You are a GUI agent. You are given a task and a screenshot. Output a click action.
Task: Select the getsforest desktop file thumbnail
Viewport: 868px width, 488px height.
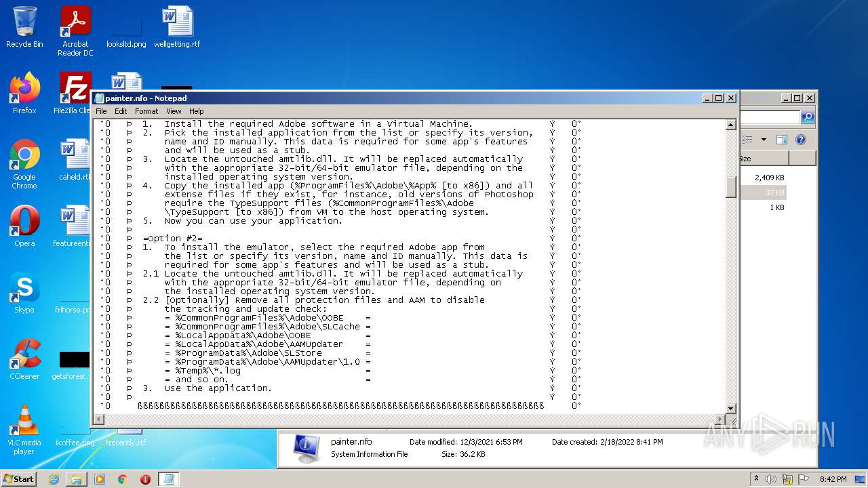pyautogui.click(x=74, y=359)
